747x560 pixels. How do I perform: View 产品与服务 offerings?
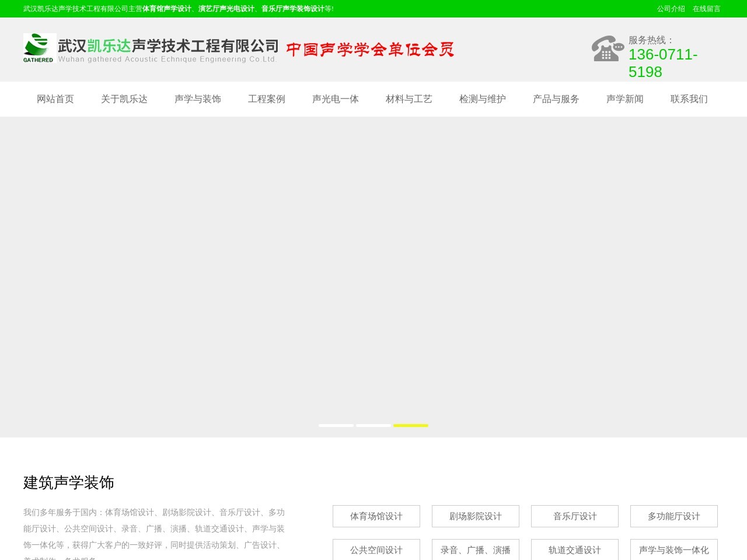pyautogui.click(x=555, y=99)
